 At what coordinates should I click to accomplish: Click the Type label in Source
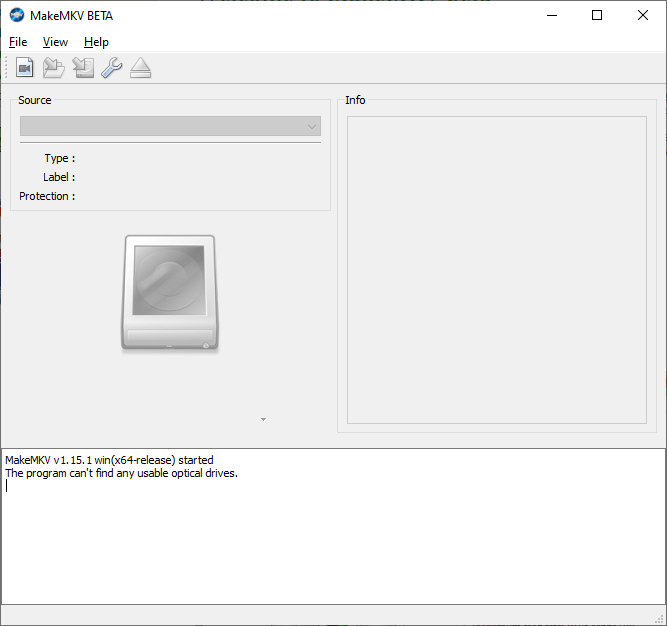click(x=60, y=158)
